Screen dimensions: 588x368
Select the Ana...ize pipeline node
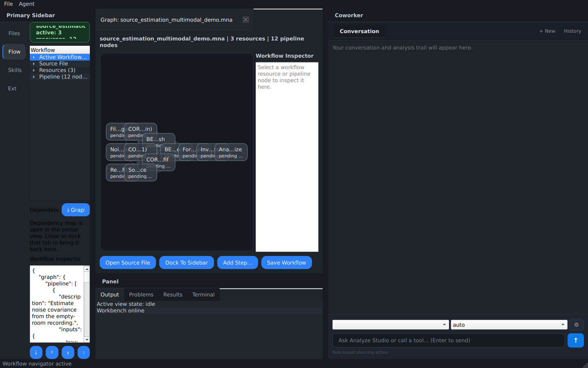point(231,152)
